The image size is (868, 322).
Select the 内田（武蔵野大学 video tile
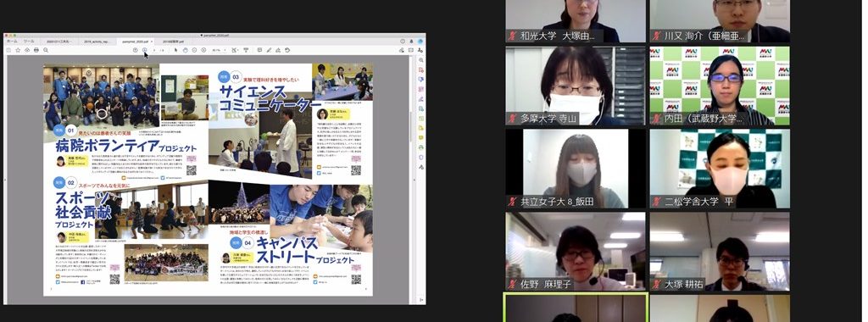[x=720, y=86]
